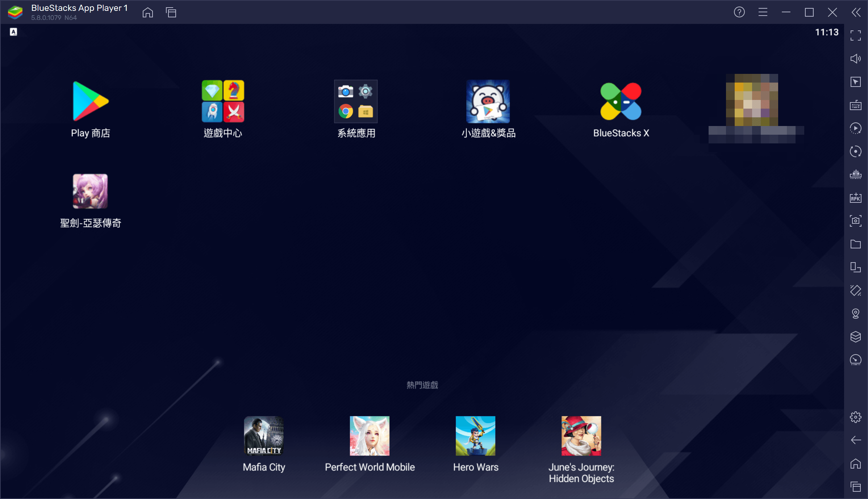Open memory trim icon in sidebar
The width and height of the screenshot is (868, 499).
856,175
